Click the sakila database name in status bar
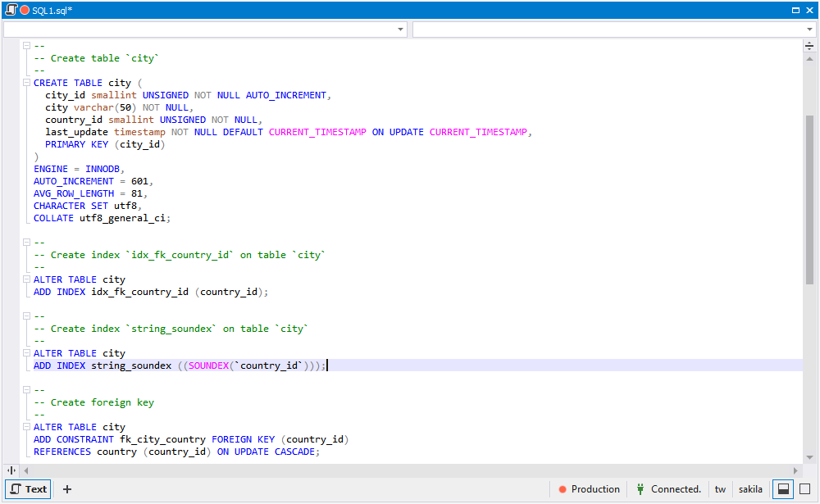 click(749, 489)
